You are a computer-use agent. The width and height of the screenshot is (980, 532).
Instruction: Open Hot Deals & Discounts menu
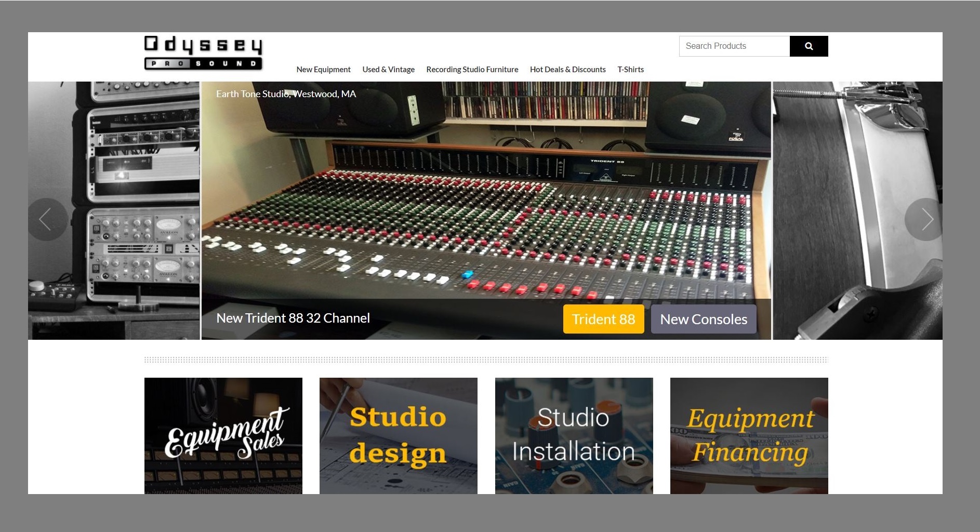[x=567, y=70]
